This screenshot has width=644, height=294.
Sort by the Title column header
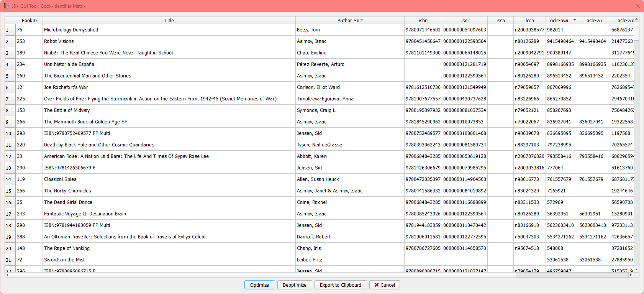[169, 20]
